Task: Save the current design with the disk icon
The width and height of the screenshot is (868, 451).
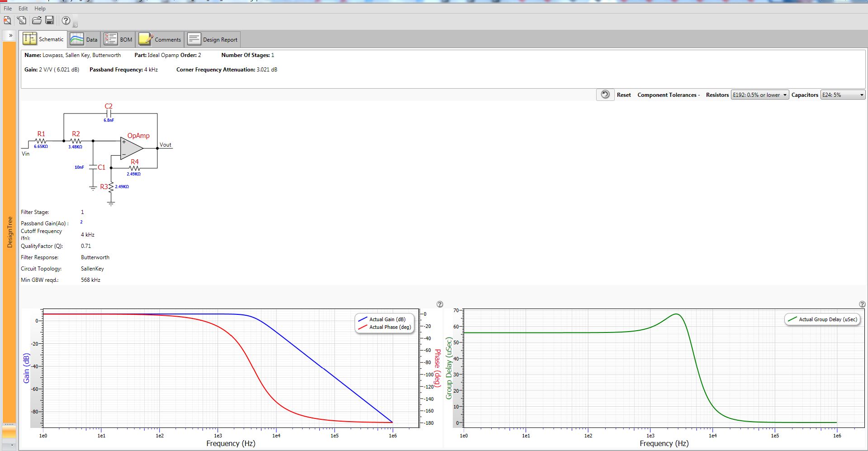Action: [50, 21]
